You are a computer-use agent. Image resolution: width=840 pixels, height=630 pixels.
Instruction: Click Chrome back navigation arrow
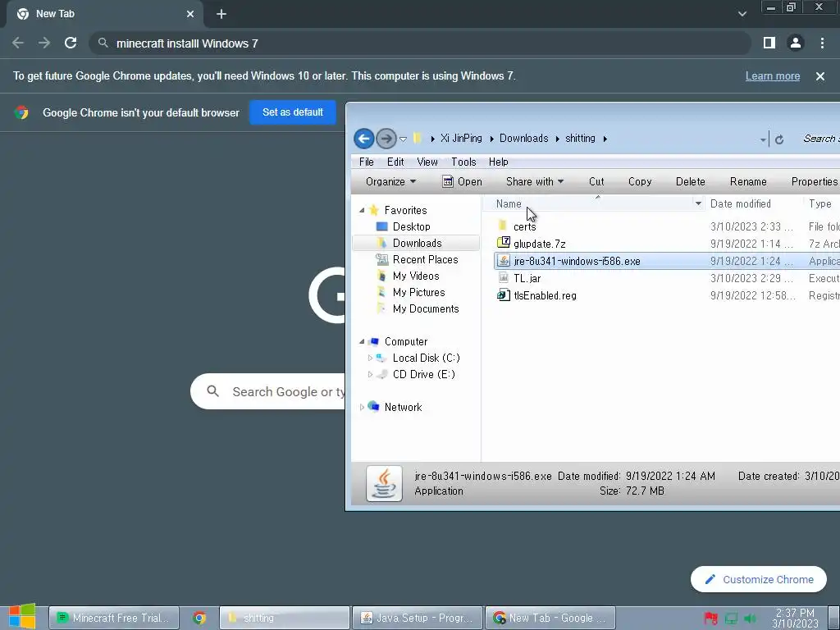coord(18,43)
